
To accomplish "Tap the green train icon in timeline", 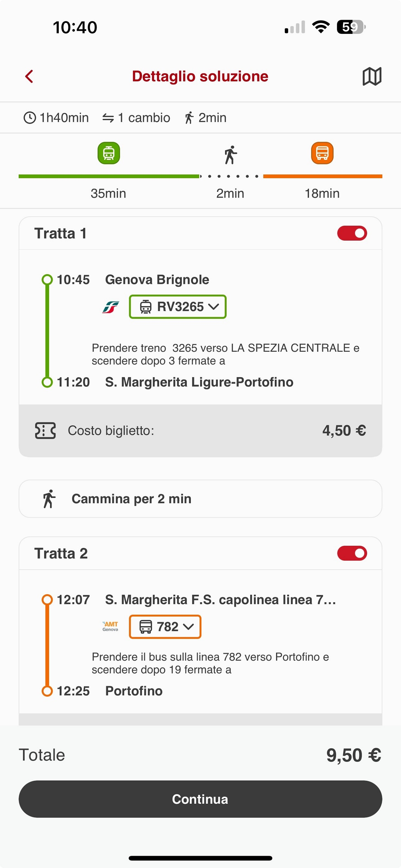I will 108,153.
